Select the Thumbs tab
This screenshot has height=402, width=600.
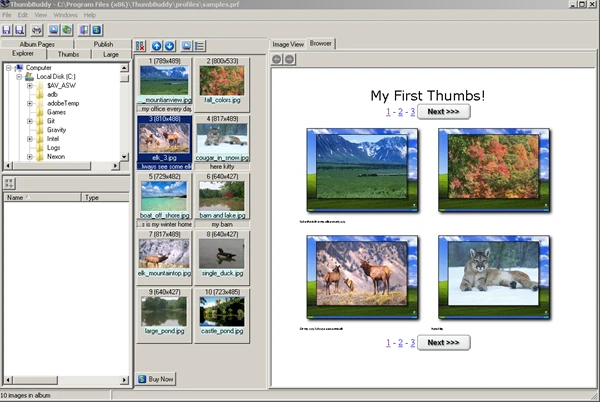[x=68, y=54]
